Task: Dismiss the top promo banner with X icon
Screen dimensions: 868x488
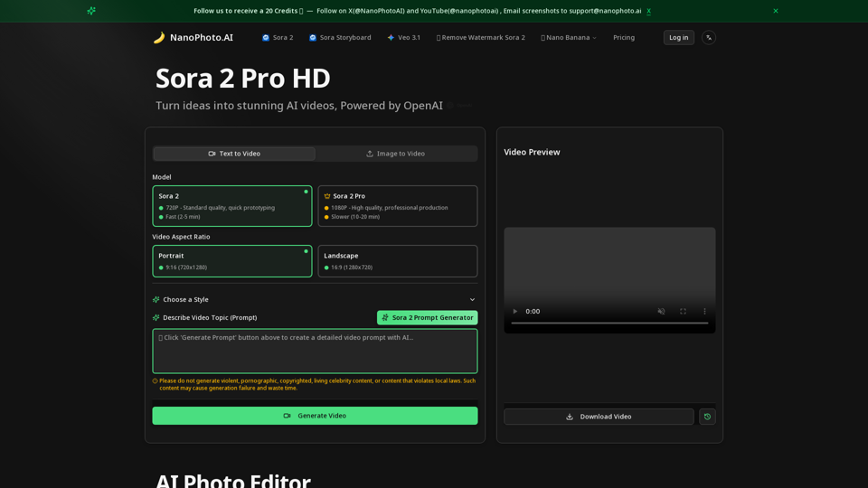Action: tap(775, 11)
